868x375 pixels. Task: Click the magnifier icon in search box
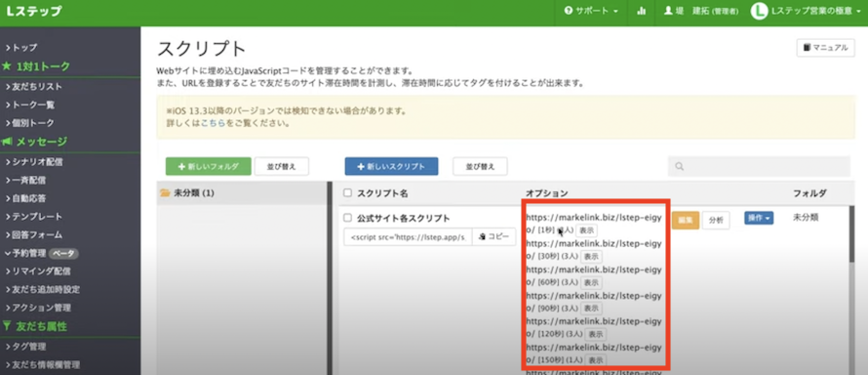pyautogui.click(x=680, y=166)
